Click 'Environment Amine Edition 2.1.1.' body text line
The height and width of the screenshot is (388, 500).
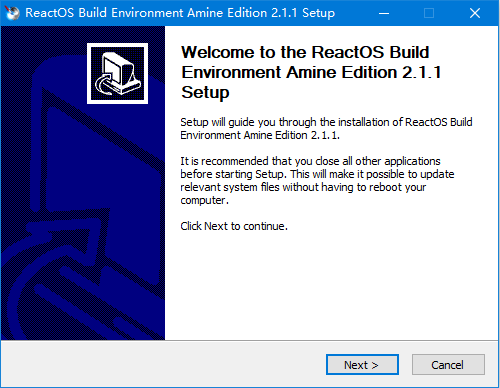click(260, 135)
